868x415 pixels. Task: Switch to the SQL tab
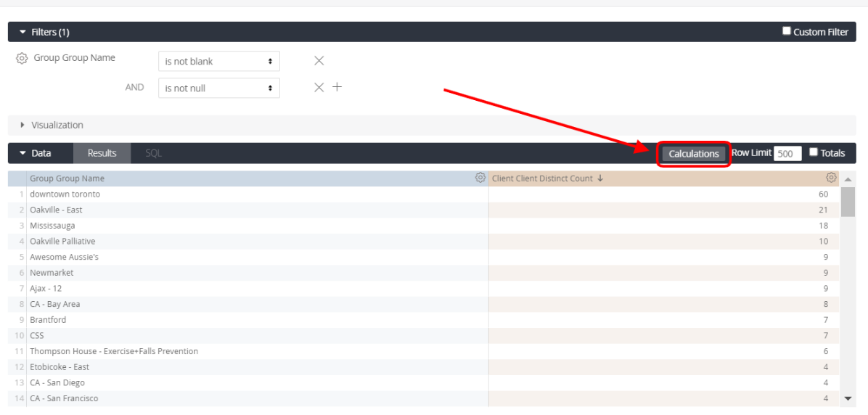[153, 153]
